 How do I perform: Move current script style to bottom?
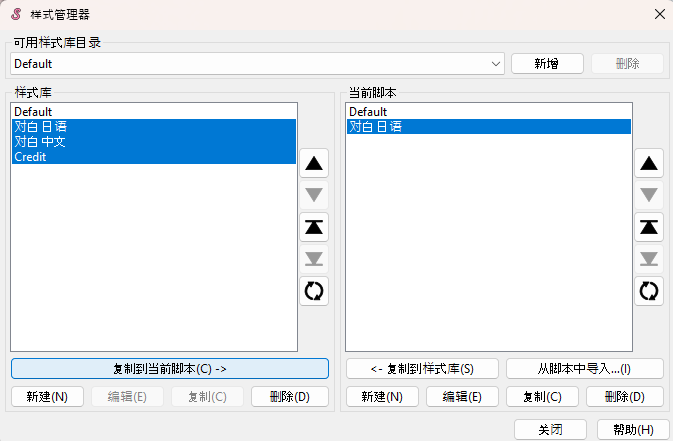point(649,259)
